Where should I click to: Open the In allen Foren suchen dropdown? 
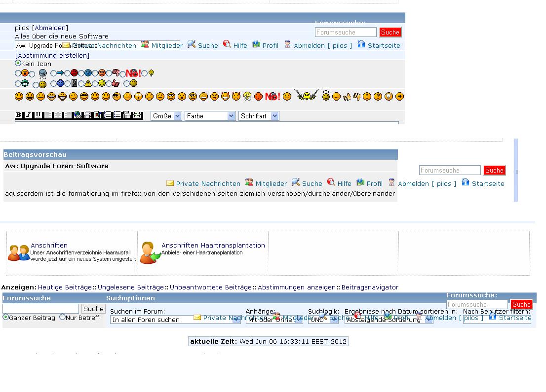point(175,320)
